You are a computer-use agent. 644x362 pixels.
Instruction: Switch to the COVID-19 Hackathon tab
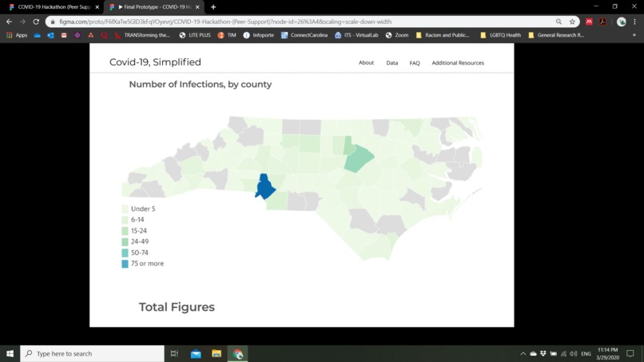(53, 7)
